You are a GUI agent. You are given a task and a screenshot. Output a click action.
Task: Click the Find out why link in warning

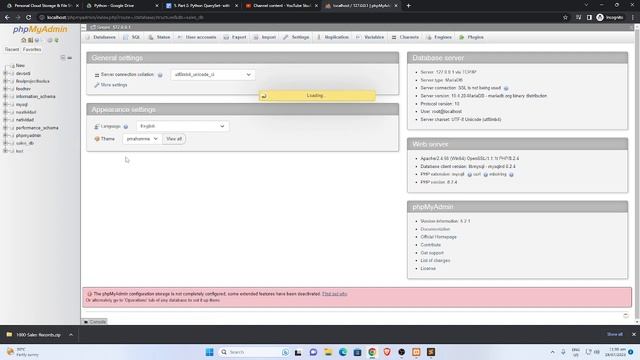tap(334, 294)
